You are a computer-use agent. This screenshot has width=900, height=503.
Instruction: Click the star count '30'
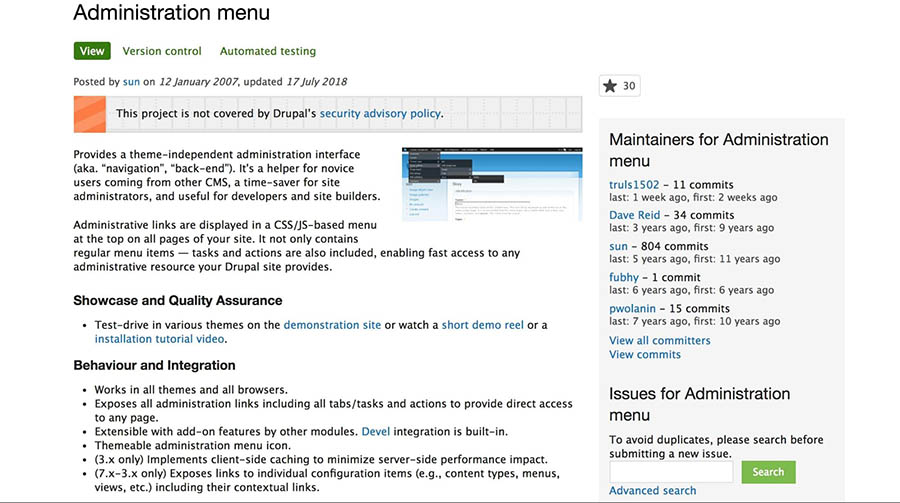click(629, 86)
